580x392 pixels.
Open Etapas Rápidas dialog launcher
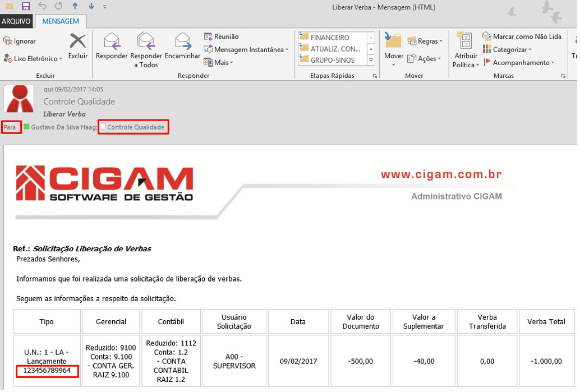(x=375, y=76)
